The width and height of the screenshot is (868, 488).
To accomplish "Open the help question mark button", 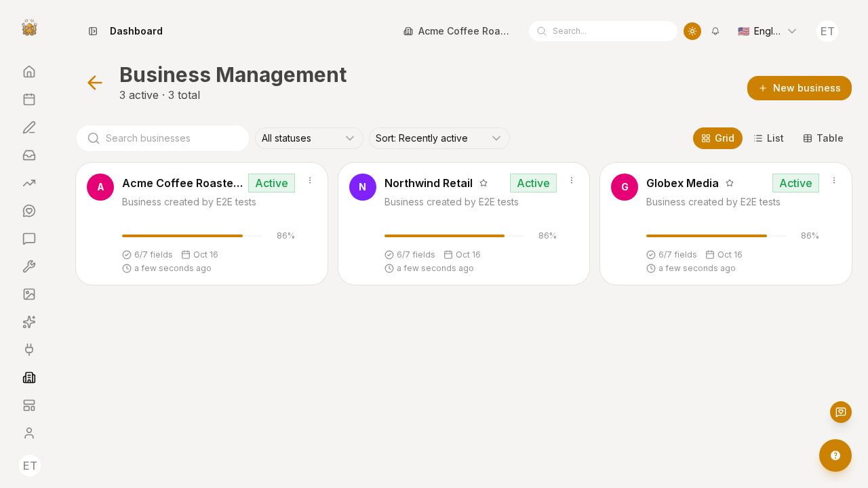I will 835,455.
